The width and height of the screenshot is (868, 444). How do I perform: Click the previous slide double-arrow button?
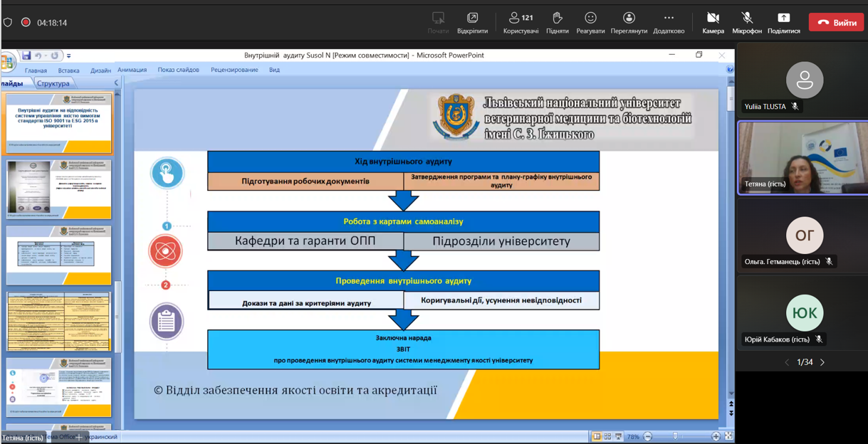click(x=731, y=404)
